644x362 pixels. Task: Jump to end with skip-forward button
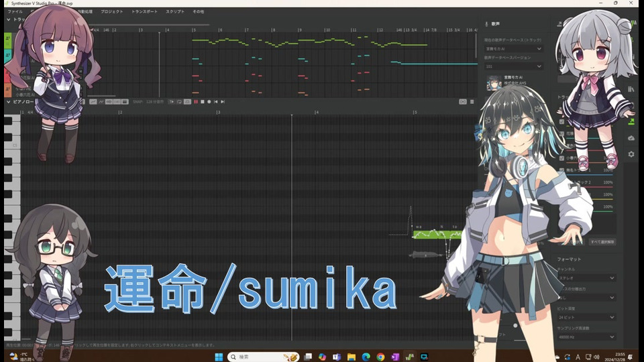point(223,101)
